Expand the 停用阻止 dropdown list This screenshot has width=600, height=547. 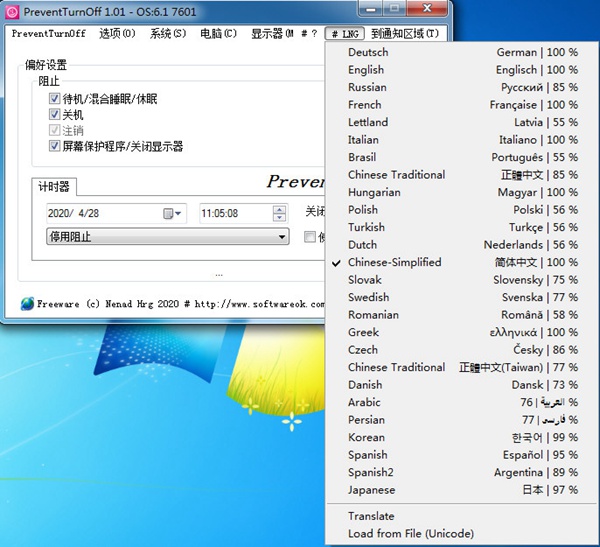point(168,237)
